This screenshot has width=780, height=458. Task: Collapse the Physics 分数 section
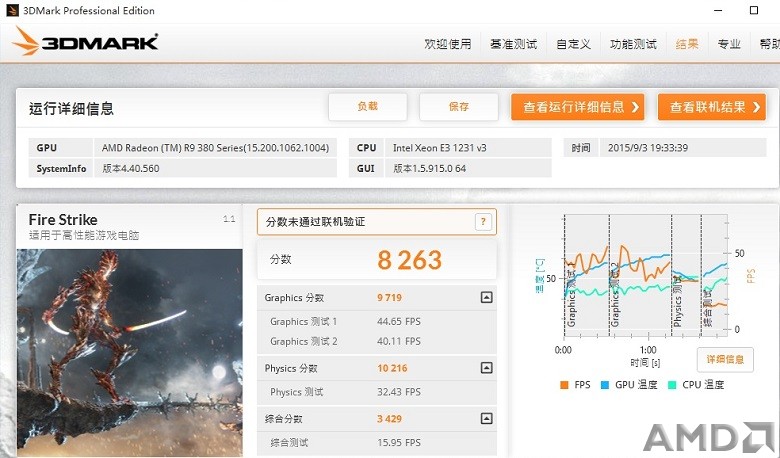487,368
